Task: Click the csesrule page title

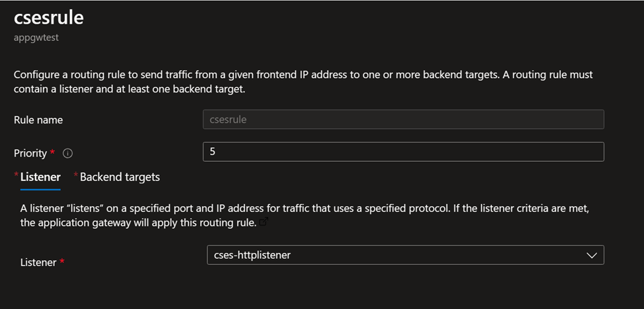Action: [x=49, y=18]
